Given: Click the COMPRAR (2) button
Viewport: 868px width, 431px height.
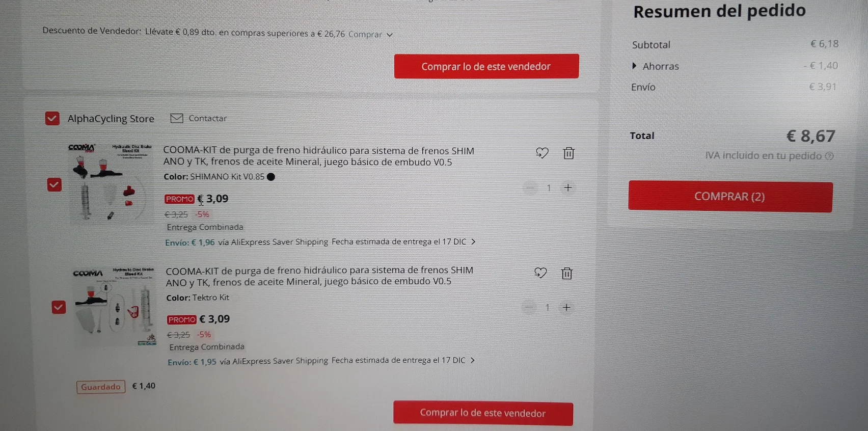Looking at the screenshot, I should click(730, 196).
